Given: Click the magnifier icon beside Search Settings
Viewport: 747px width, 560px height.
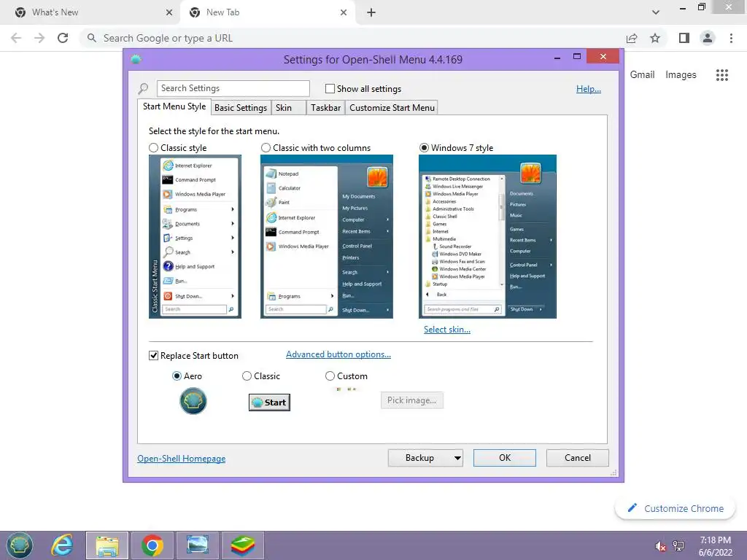Looking at the screenshot, I should point(143,88).
